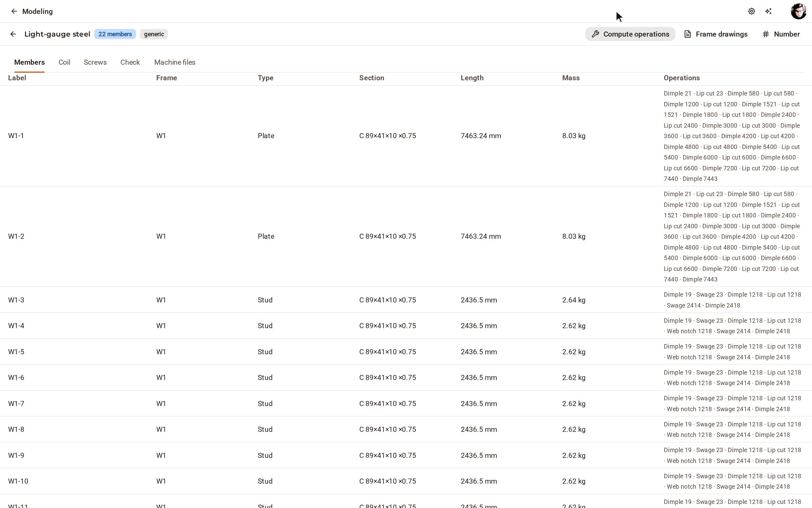This screenshot has width=812, height=508.
Task: Click the section value in W1-8 row
Action: (388, 429)
